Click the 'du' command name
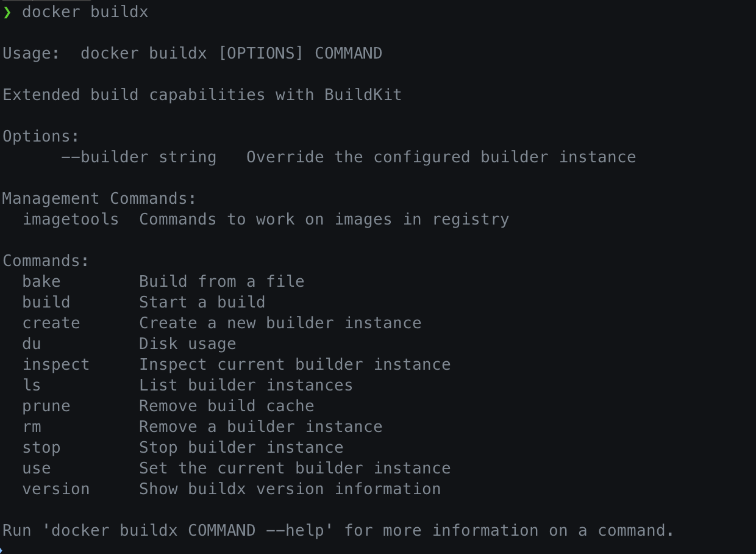The image size is (756, 554). coord(32,344)
